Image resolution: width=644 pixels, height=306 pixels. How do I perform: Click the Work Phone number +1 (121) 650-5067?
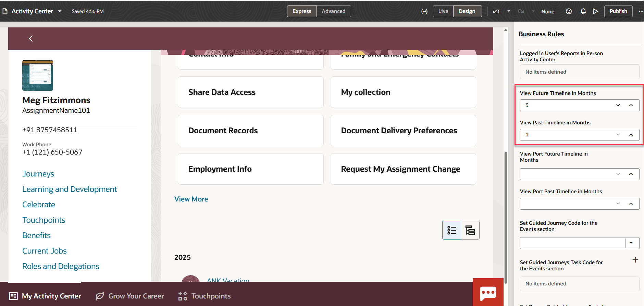point(52,152)
